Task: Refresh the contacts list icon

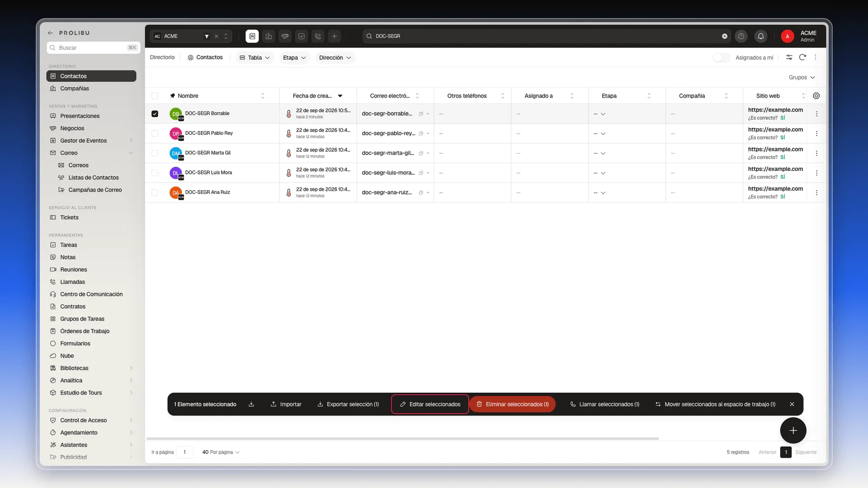Action: tap(802, 57)
